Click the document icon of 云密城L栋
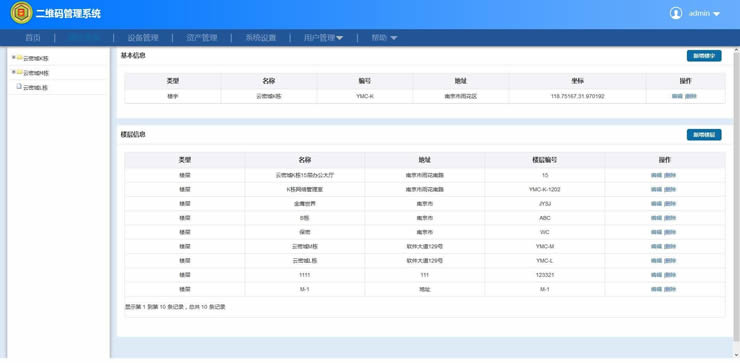This screenshot has width=740, height=363. (x=19, y=87)
